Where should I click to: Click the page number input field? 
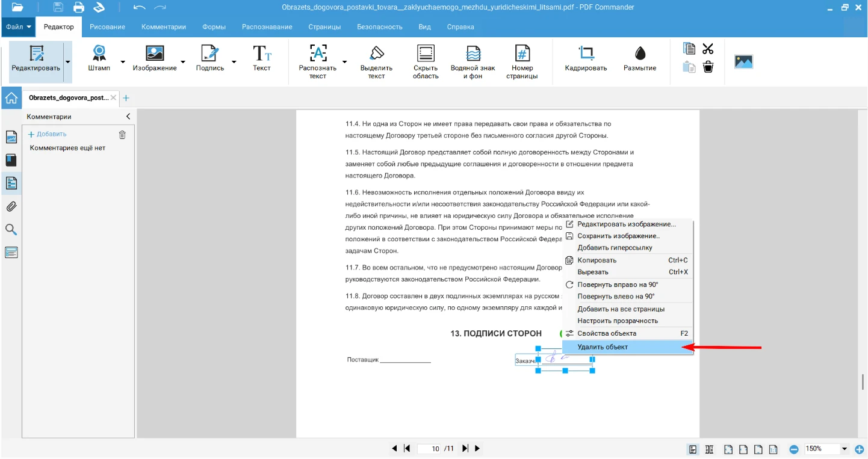(x=430, y=449)
